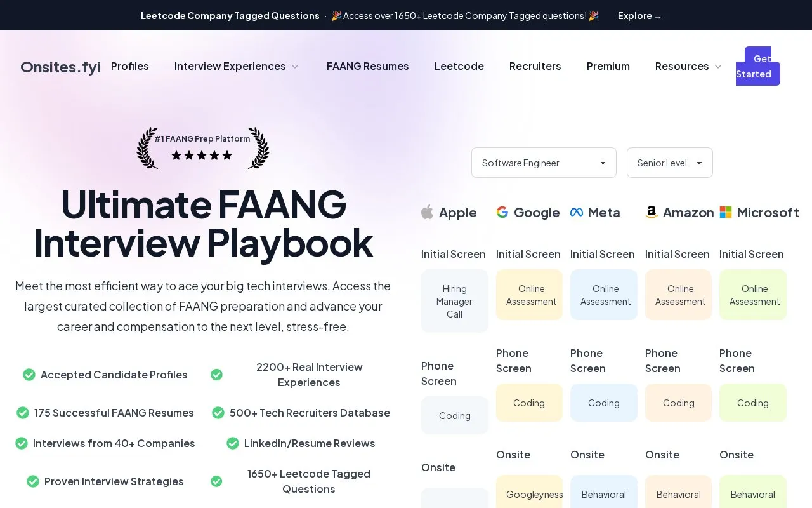Expand the Interview Experiences menu chevron
This screenshot has height=508, width=812.
pos(295,67)
